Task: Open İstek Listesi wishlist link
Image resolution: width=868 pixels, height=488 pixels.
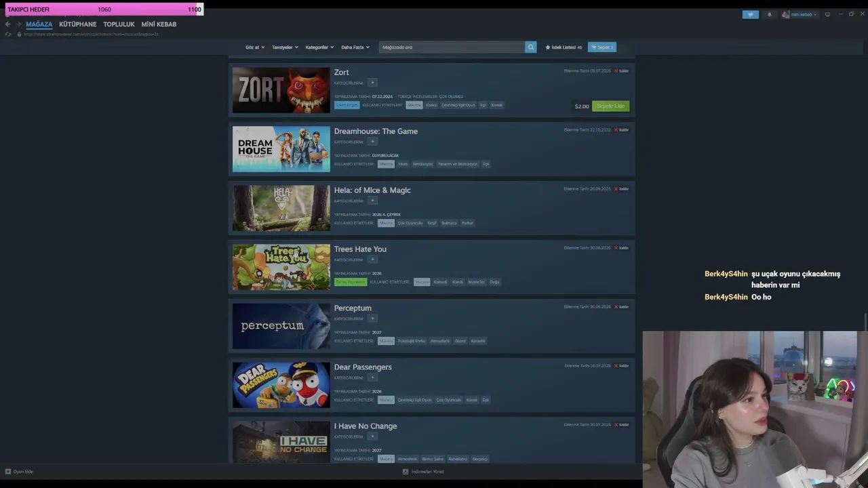Action: point(564,47)
